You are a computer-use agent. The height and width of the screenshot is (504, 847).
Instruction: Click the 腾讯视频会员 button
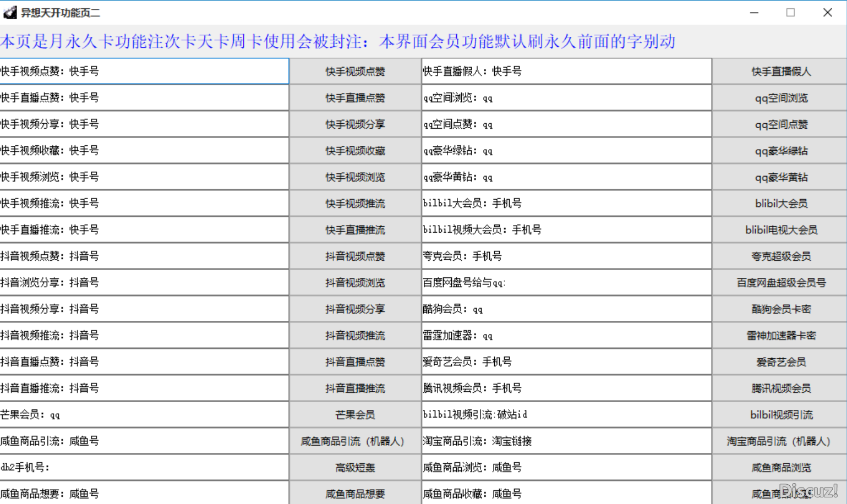pyautogui.click(x=780, y=388)
